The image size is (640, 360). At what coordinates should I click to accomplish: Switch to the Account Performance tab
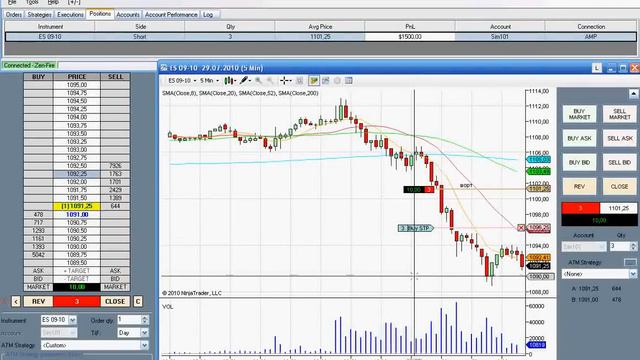click(171, 15)
